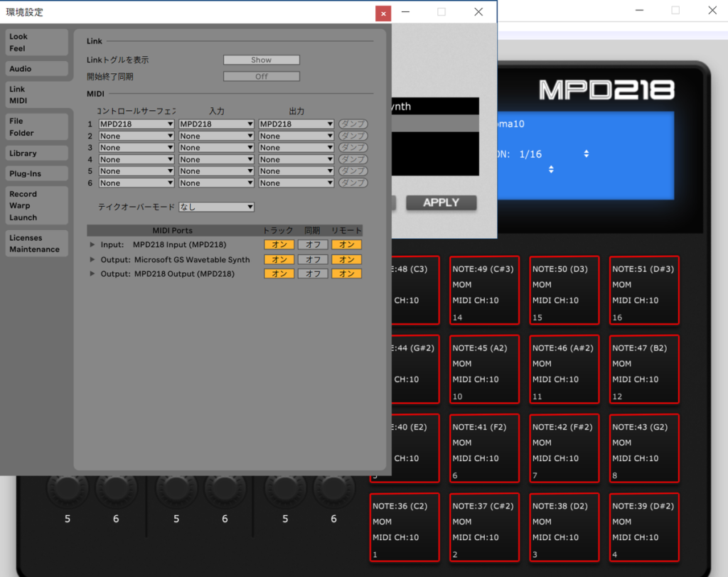Open output dropdown in row 4
Screen dimensions: 728x577
296,160
